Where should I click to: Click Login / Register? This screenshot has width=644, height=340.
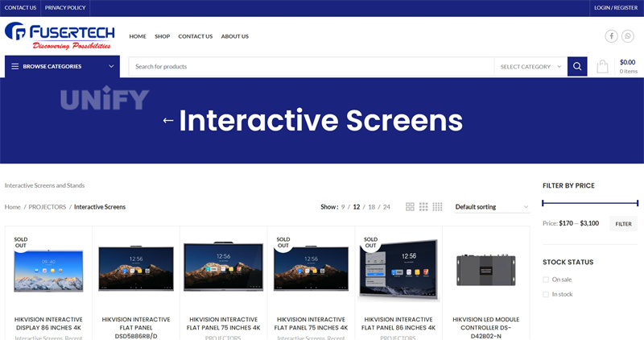[x=616, y=8]
